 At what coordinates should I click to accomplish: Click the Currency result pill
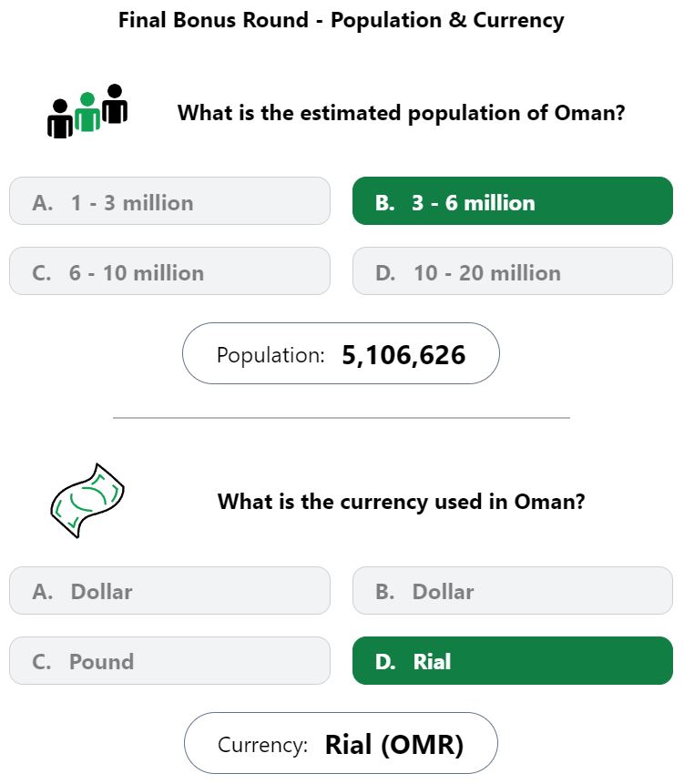pos(341,743)
